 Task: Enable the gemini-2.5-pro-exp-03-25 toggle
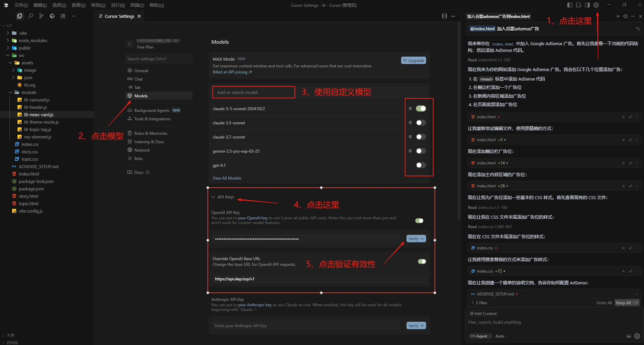point(421,151)
